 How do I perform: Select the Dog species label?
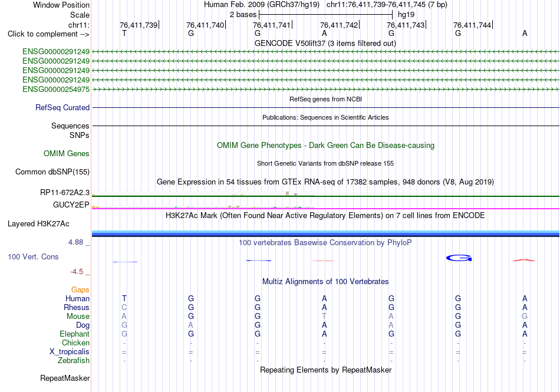[x=83, y=325]
